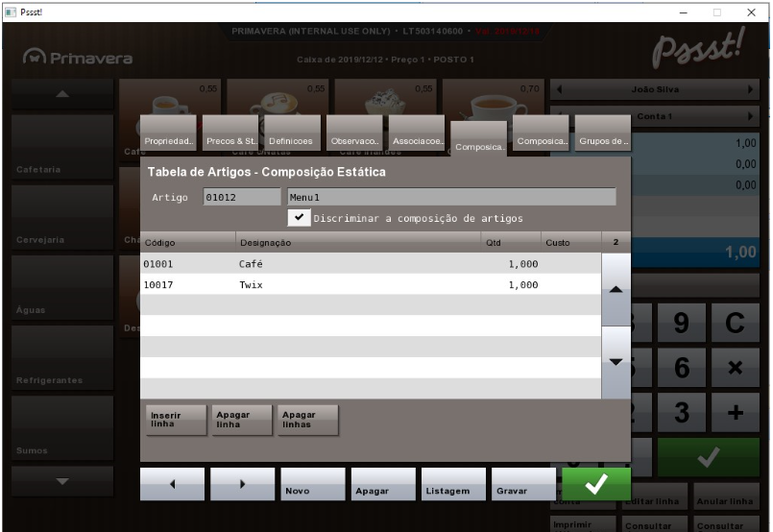The image size is (773, 532).
Task: Go to next record with right arrow
Action: point(242,486)
